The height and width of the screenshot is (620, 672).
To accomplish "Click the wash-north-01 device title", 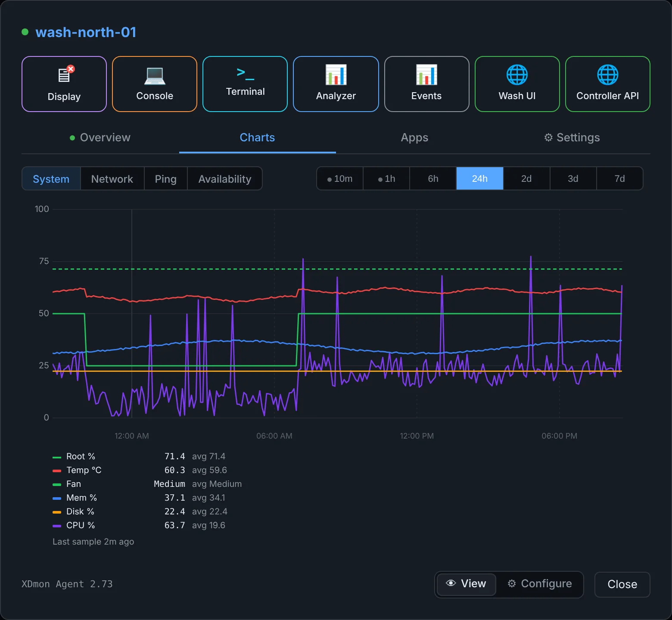I will click(86, 32).
